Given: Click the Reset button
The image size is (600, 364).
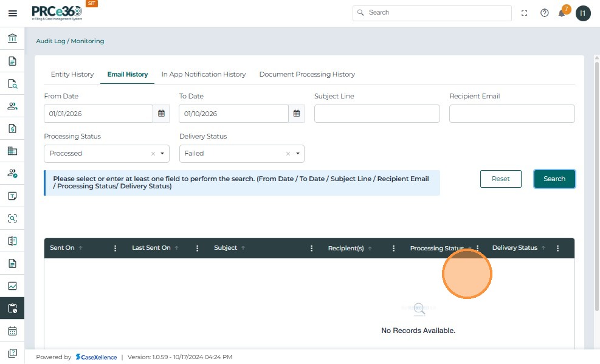Looking at the screenshot, I should pos(500,179).
